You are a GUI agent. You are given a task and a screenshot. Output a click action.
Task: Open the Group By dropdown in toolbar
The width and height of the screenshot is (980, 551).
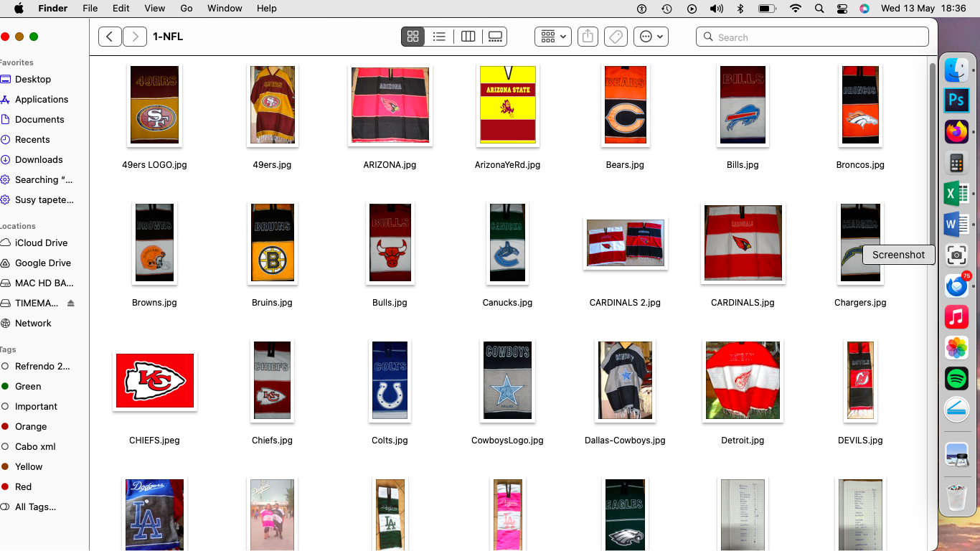pyautogui.click(x=552, y=37)
